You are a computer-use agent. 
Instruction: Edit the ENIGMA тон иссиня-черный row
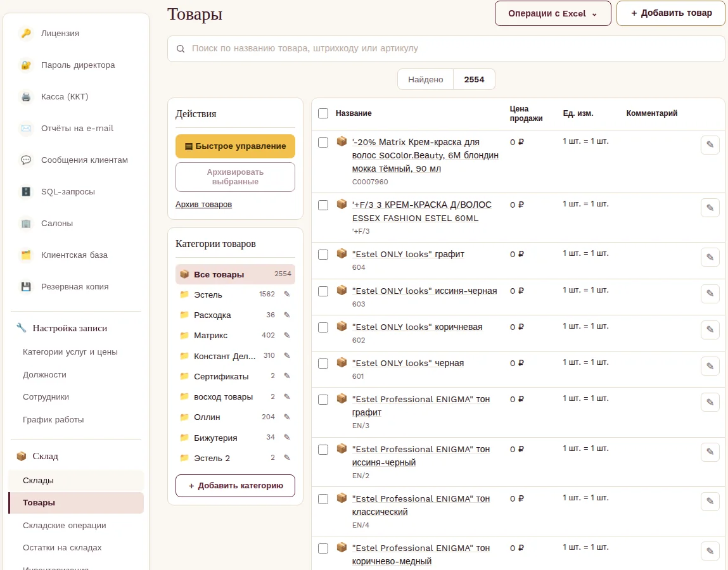point(710,452)
